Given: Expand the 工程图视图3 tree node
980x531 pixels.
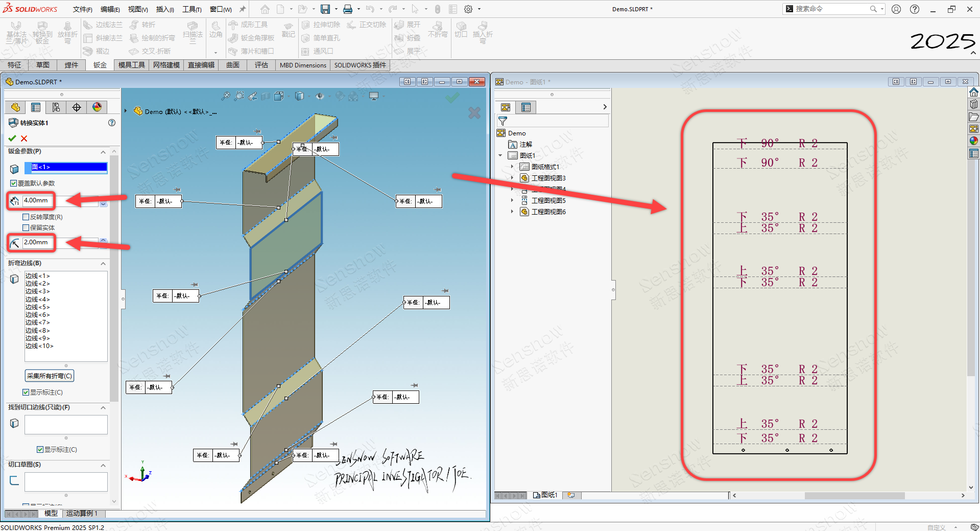Looking at the screenshot, I should pyautogui.click(x=512, y=178).
